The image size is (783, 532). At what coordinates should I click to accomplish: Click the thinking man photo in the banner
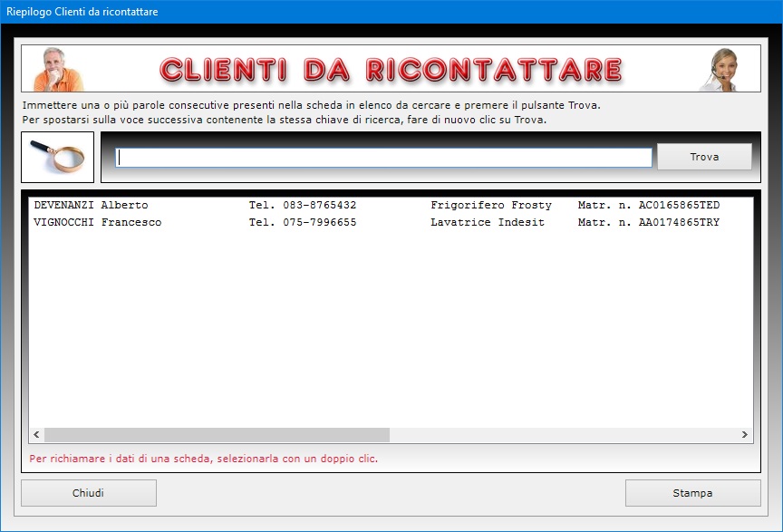click(57, 69)
